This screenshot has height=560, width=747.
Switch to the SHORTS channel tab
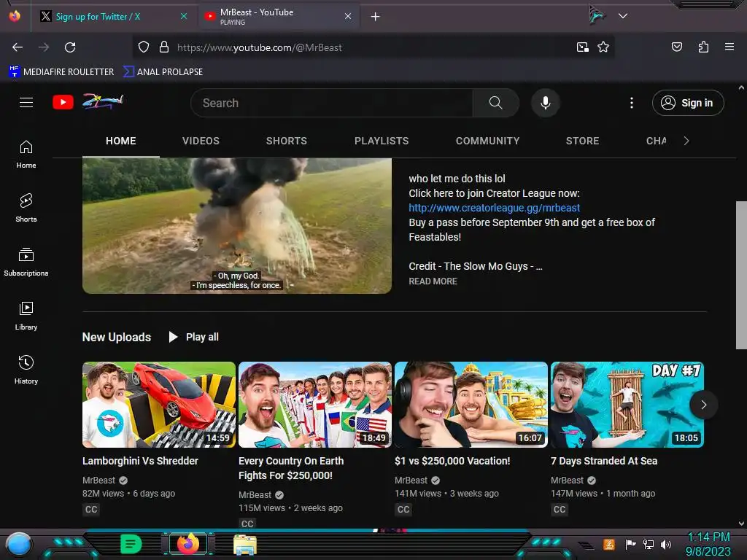pos(286,141)
